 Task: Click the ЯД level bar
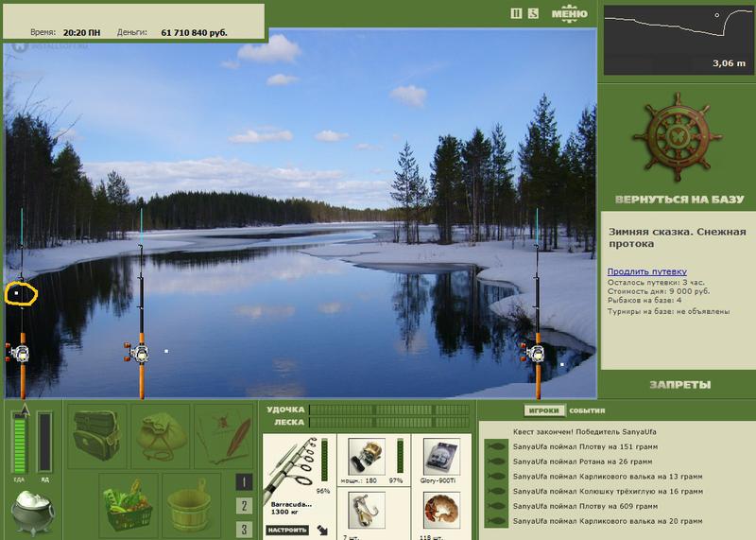tap(44, 442)
